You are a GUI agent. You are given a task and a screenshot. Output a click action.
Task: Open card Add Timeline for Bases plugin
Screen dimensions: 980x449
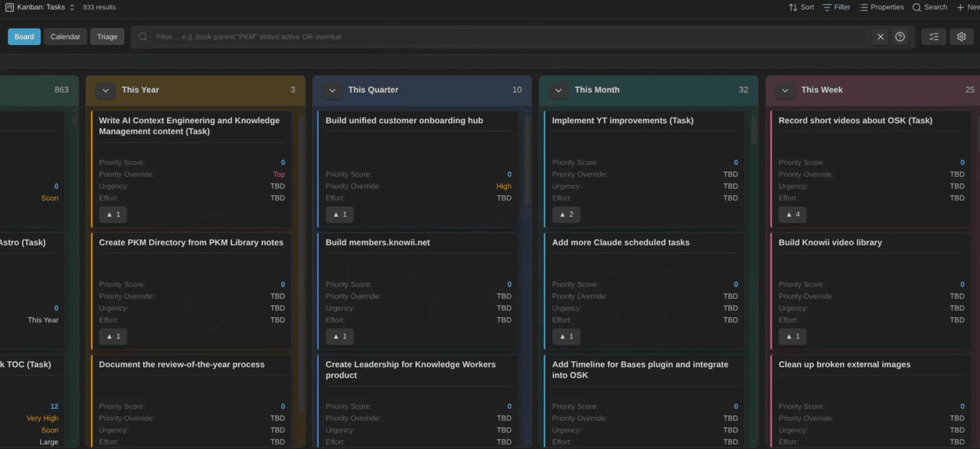[640, 370]
